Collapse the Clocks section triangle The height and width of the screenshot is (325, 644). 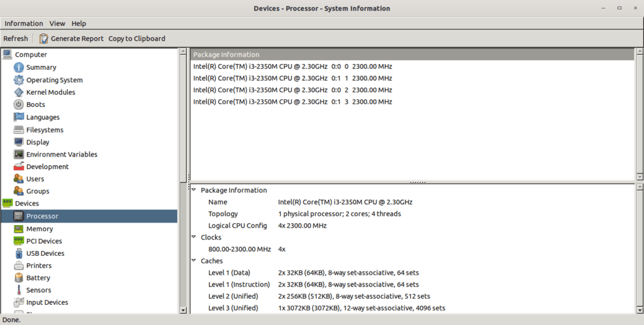pyautogui.click(x=194, y=238)
